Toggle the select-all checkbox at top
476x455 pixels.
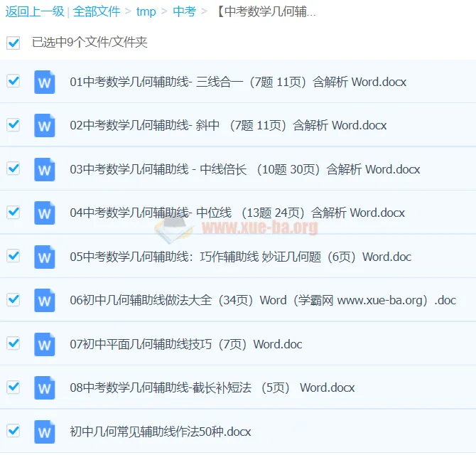tap(13, 43)
